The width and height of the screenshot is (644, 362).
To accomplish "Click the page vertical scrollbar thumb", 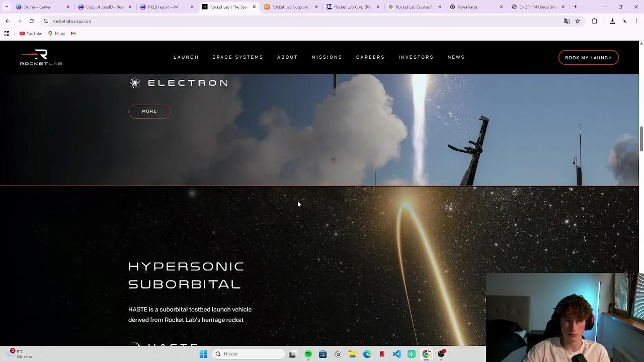I will (x=641, y=138).
